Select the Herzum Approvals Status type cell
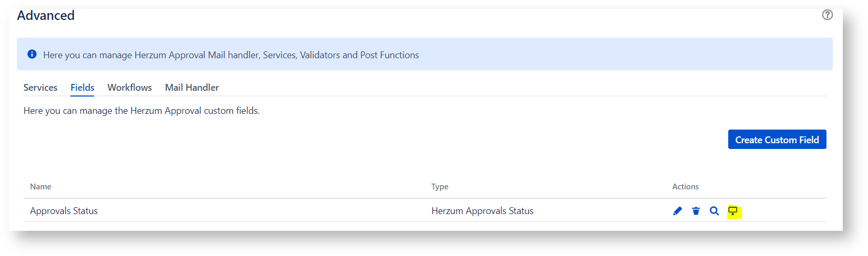 [x=482, y=211]
